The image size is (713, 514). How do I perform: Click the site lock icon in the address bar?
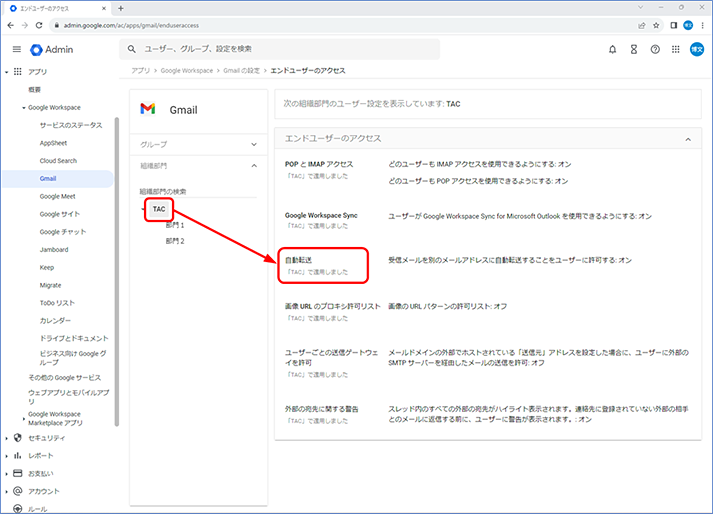(x=56, y=25)
